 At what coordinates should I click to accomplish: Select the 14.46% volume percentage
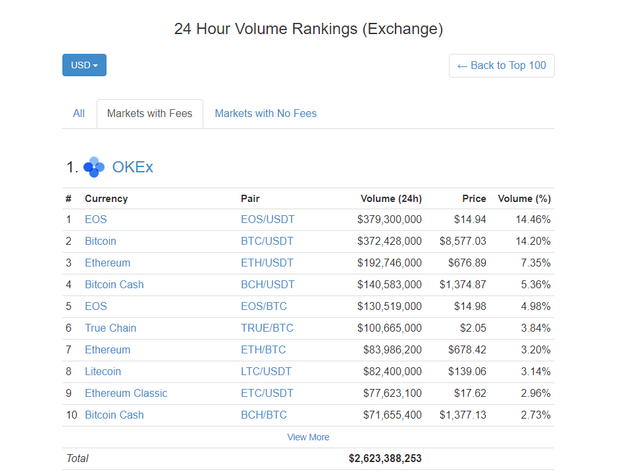click(x=533, y=220)
